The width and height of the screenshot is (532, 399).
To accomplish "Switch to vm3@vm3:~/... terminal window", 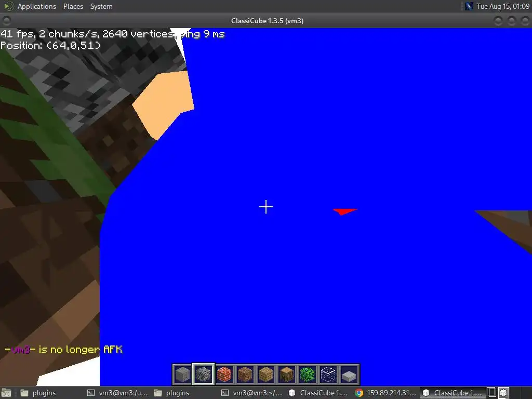I will pyautogui.click(x=252, y=393).
